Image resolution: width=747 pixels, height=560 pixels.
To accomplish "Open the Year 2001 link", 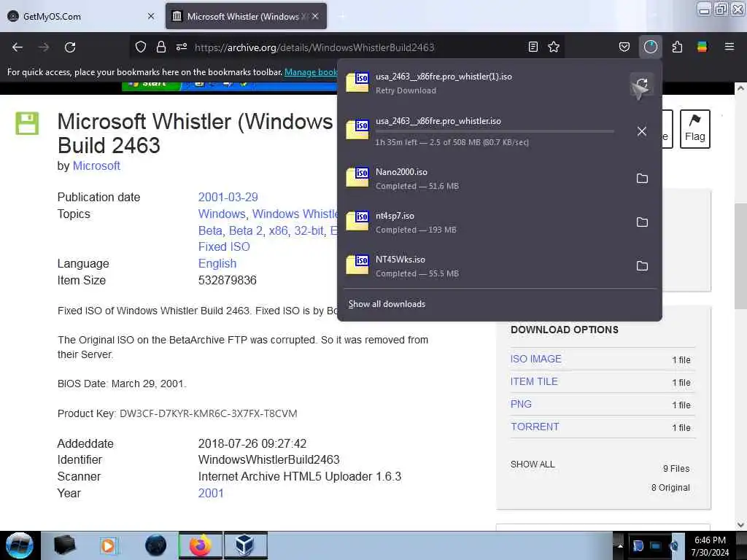I will click(x=211, y=493).
